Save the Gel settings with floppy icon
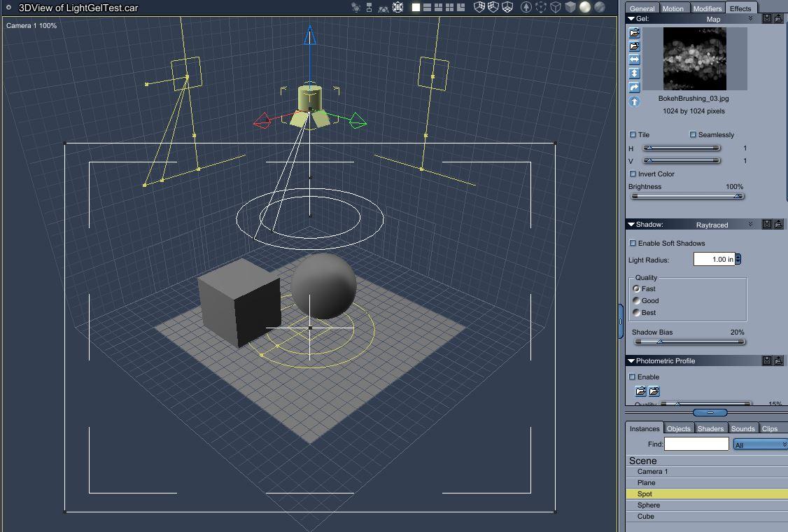Viewport: 788px width, 532px height. 767,19
